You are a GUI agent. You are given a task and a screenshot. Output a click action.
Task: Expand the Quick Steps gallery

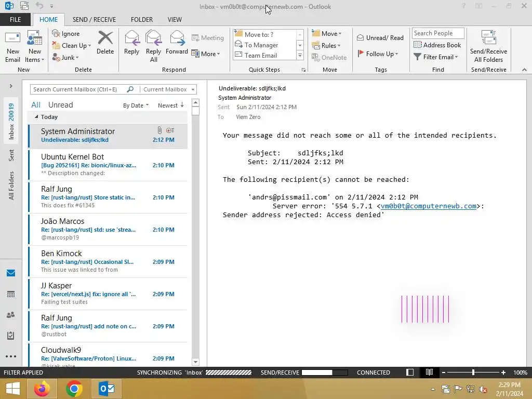click(x=300, y=55)
